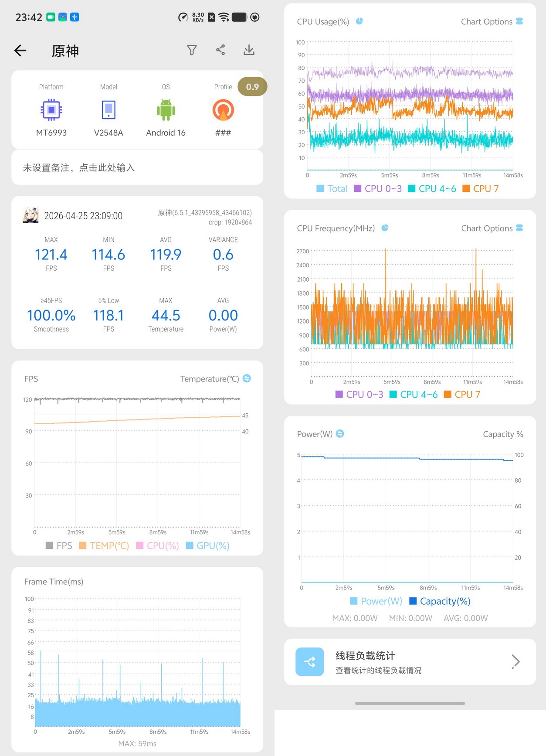Toggle GPU(%) legend item in FPS chart
This screenshot has height=756, width=546.
pyautogui.click(x=208, y=545)
